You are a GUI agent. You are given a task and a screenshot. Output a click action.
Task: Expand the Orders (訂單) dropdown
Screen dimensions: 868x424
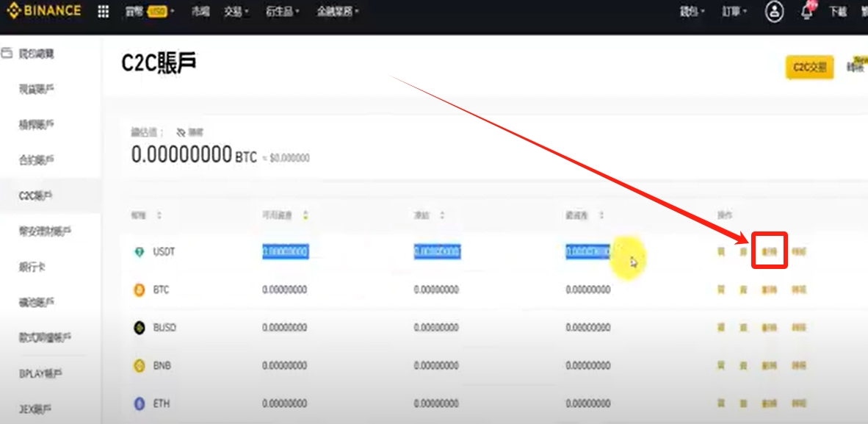[734, 12]
